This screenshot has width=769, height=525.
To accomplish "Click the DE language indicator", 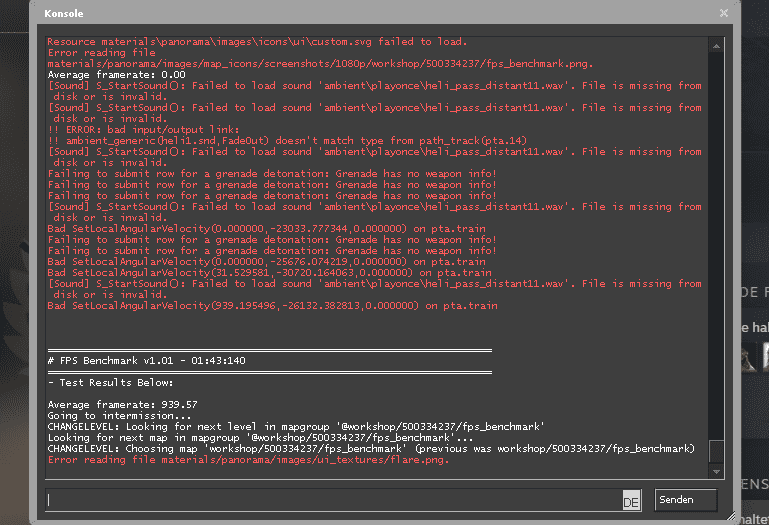I will (x=631, y=501).
